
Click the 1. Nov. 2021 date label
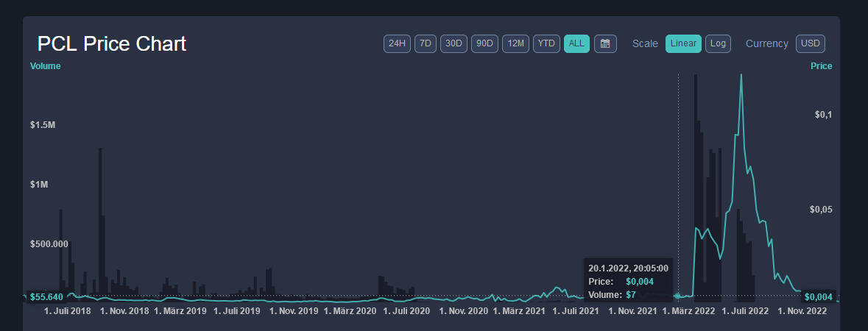click(x=632, y=311)
